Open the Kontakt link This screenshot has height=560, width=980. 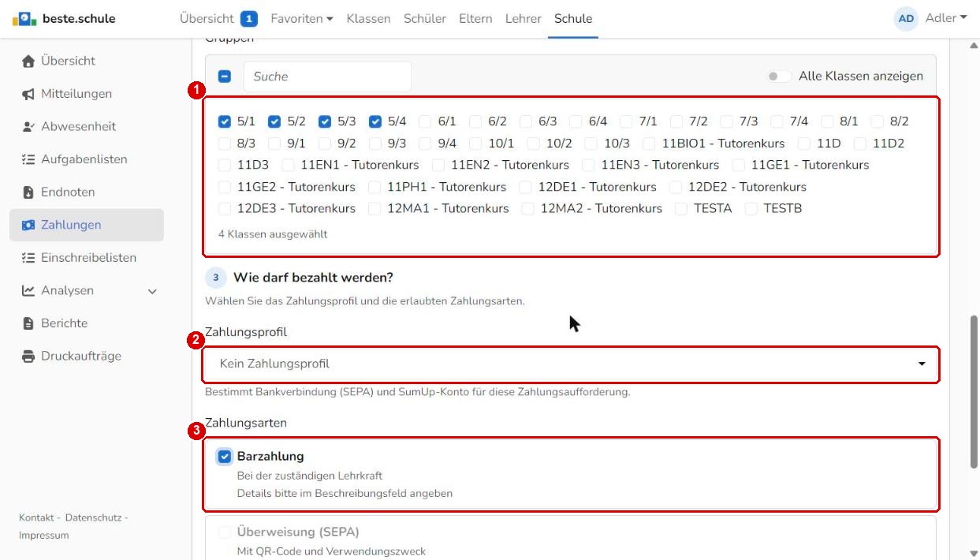tap(36, 517)
